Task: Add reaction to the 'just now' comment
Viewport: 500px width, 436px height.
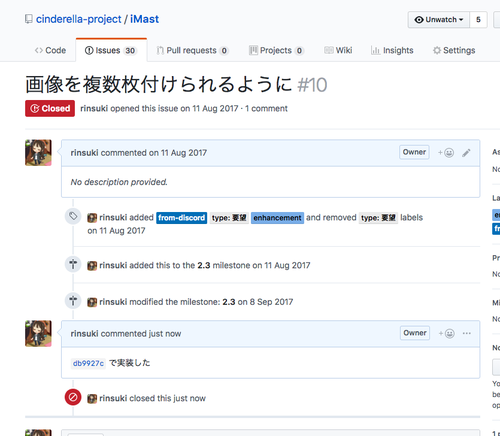Action: point(447,333)
